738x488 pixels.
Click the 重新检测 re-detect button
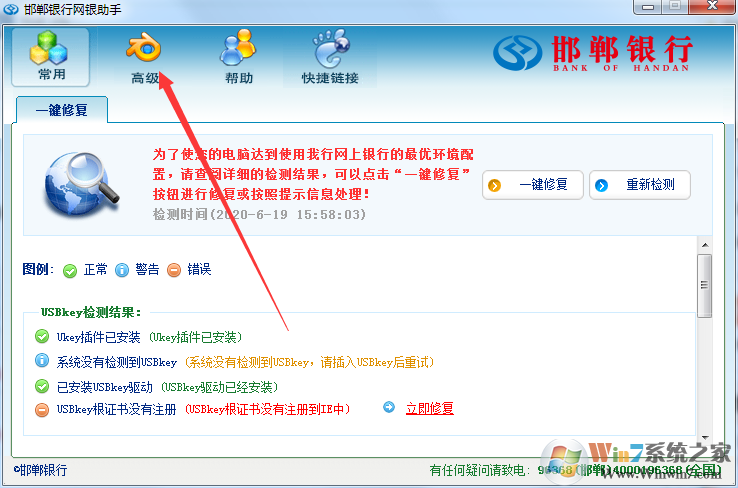coord(640,185)
